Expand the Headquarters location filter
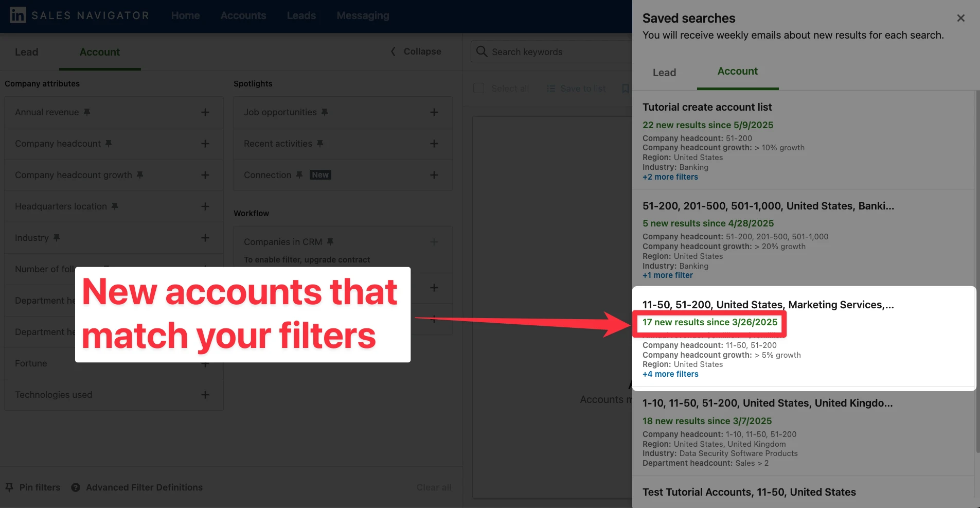This screenshot has width=980, height=508. tap(205, 206)
